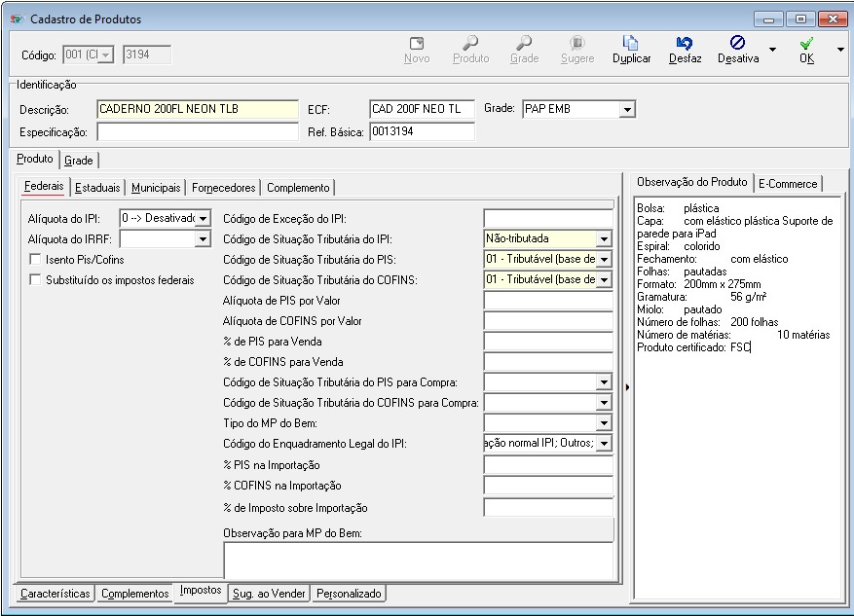This screenshot has width=854, height=616.
Task: Undo changes with Desfaz icon
Action: (x=685, y=43)
